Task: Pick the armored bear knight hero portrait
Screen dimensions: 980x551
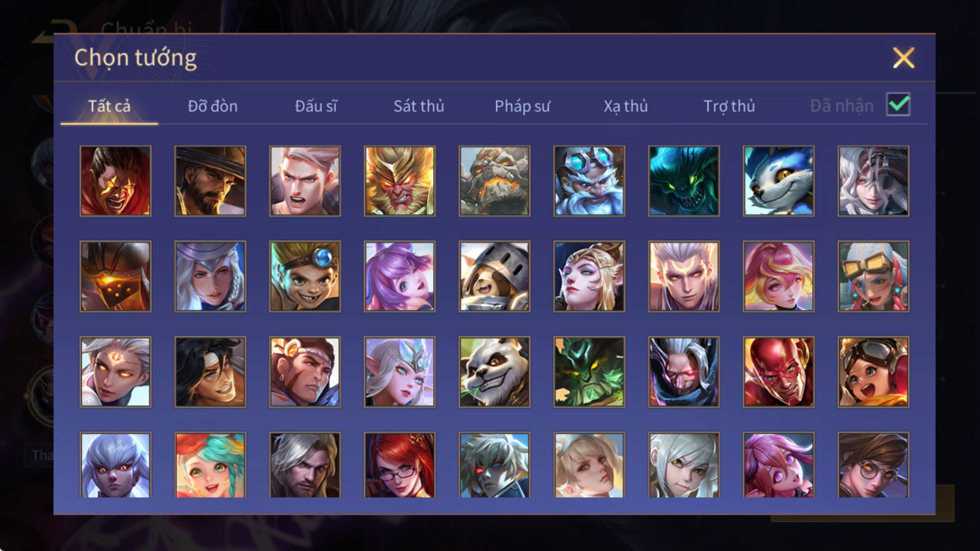Action: pos(494,276)
